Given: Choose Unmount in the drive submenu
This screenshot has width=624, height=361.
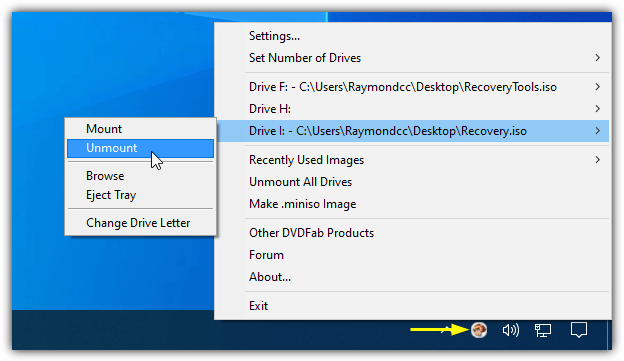Looking at the screenshot, I should pyautogui.click(x=140, y=148).
